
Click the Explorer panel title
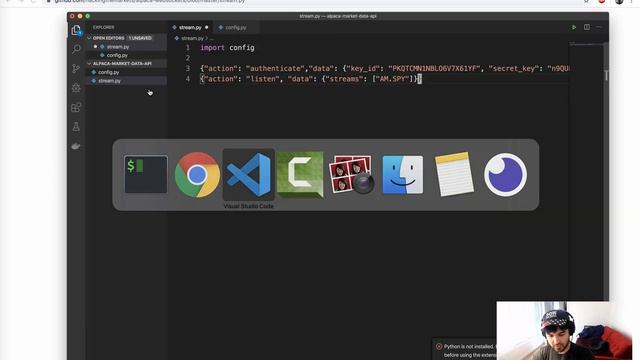click(x=103, y=27)
